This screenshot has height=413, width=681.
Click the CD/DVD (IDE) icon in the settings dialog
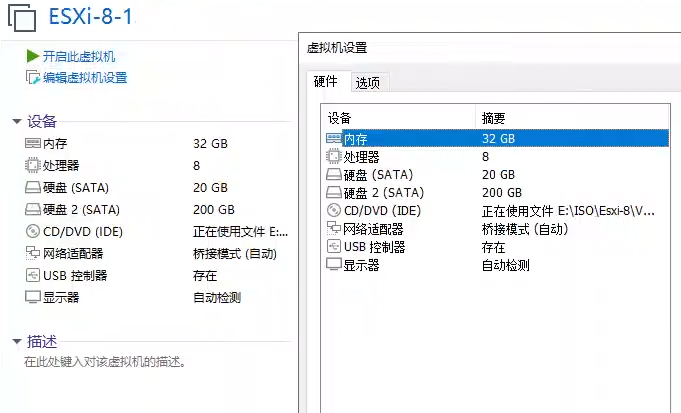[x=334, y=210]
